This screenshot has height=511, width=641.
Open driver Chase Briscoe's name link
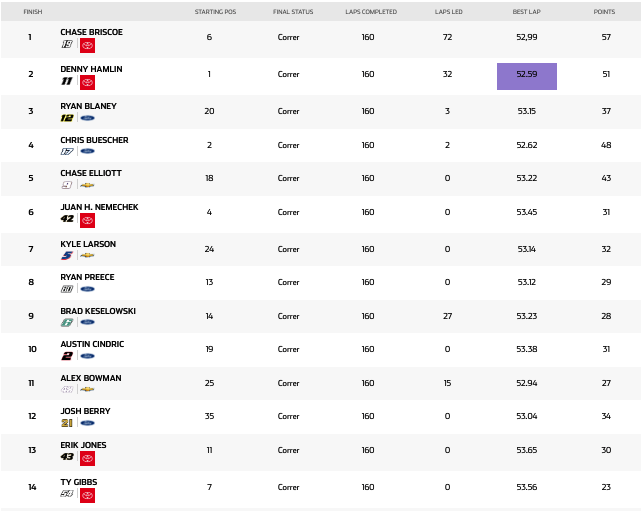(x=89, y=32)
